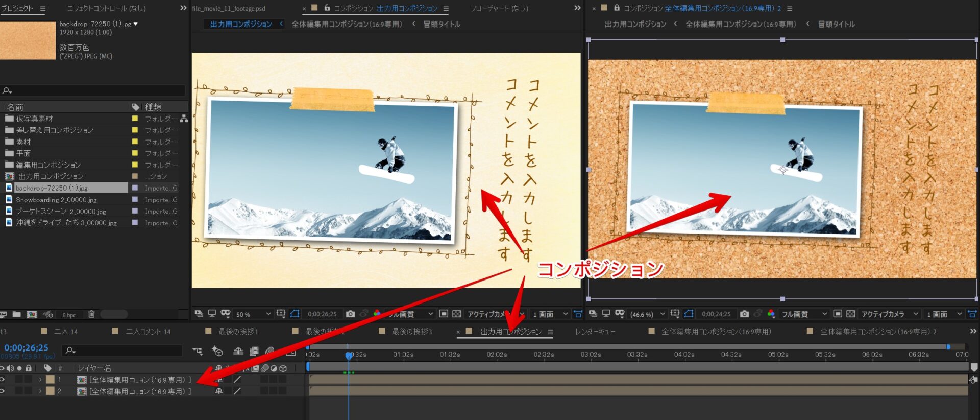Open the レンダーキュー tab
The image size is (980, 420).
pyautogui.click(x=595, y=332)
